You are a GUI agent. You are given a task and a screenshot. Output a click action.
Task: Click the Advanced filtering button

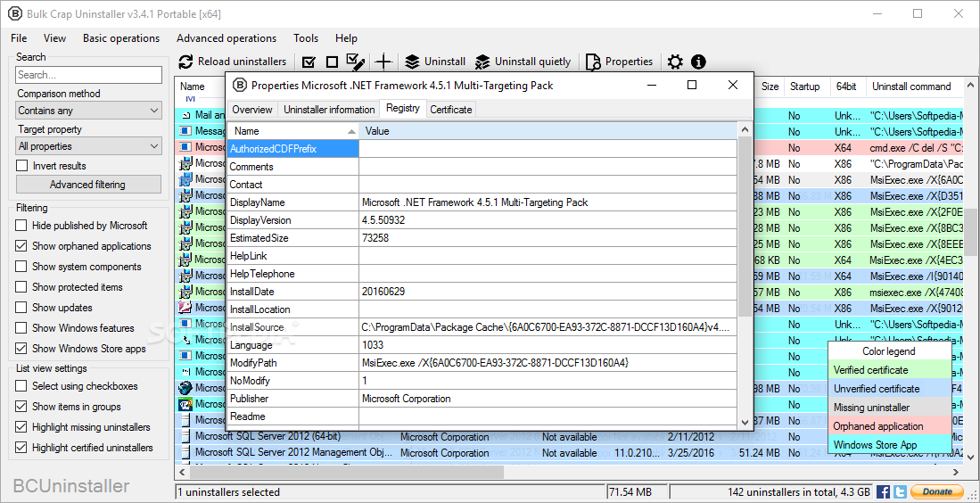point(88,185)
